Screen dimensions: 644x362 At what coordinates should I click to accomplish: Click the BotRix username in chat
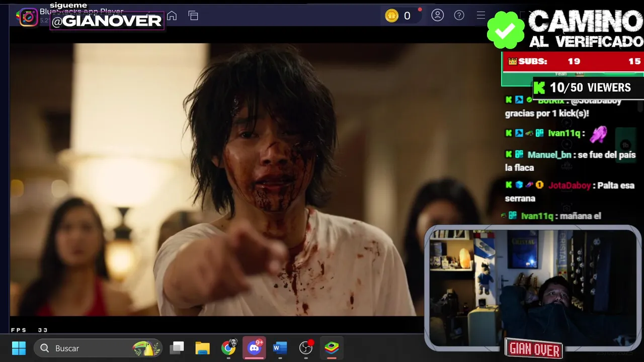coord(551,101)
